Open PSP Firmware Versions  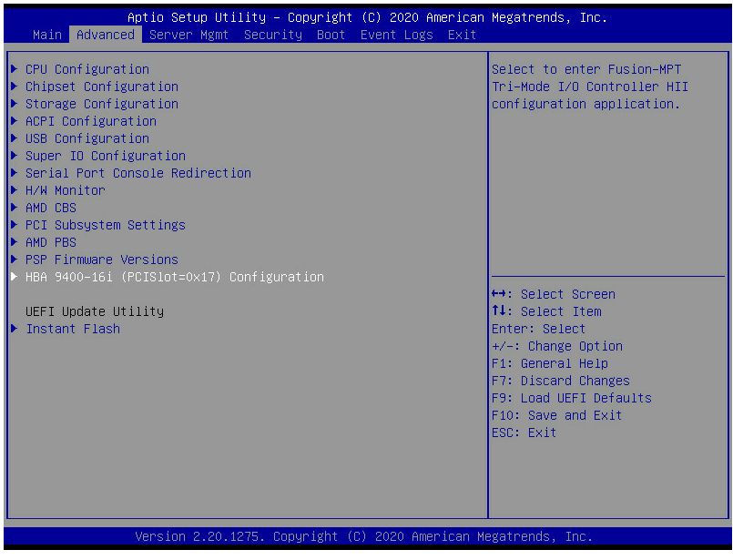[x=102, y=260]
